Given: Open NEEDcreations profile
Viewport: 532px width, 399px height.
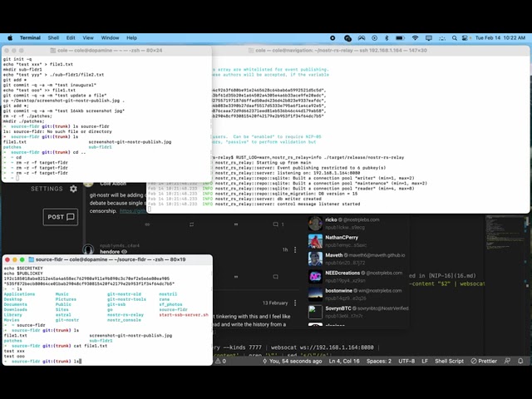Looking at the screenshot, I should pyautogui.click(x=342, y=273).
